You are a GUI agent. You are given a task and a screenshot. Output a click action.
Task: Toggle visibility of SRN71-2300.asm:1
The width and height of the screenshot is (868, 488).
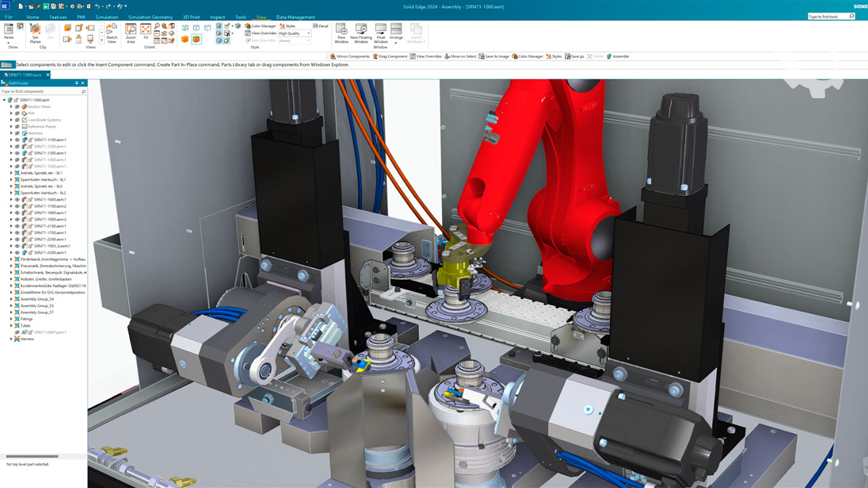pos(18,252)
